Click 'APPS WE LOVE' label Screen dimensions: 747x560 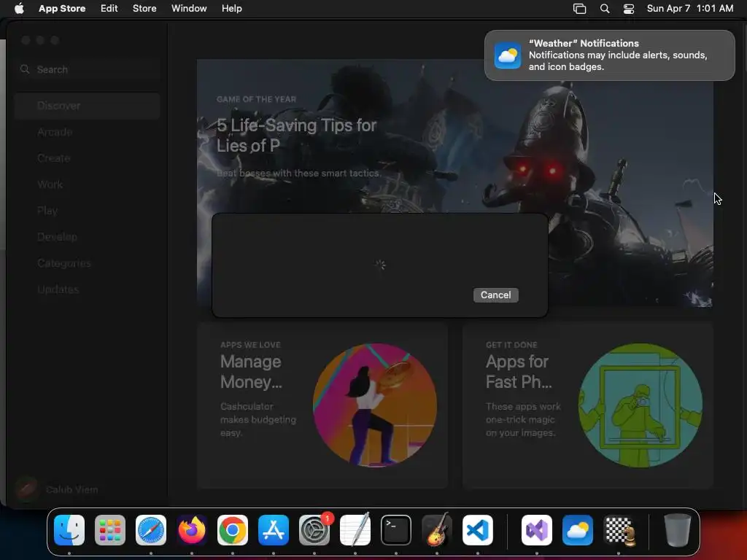pyautogui.click(x=251, y=345)
